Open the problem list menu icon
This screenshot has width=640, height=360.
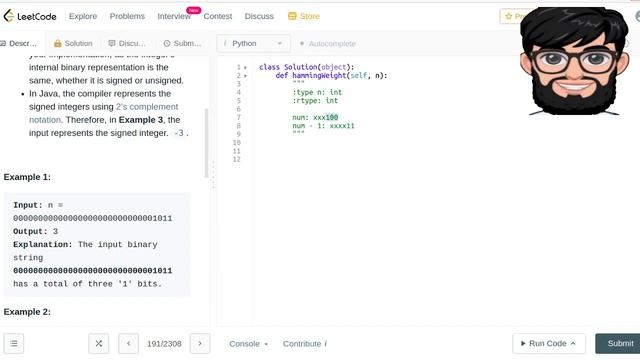(x=14, y=343)
